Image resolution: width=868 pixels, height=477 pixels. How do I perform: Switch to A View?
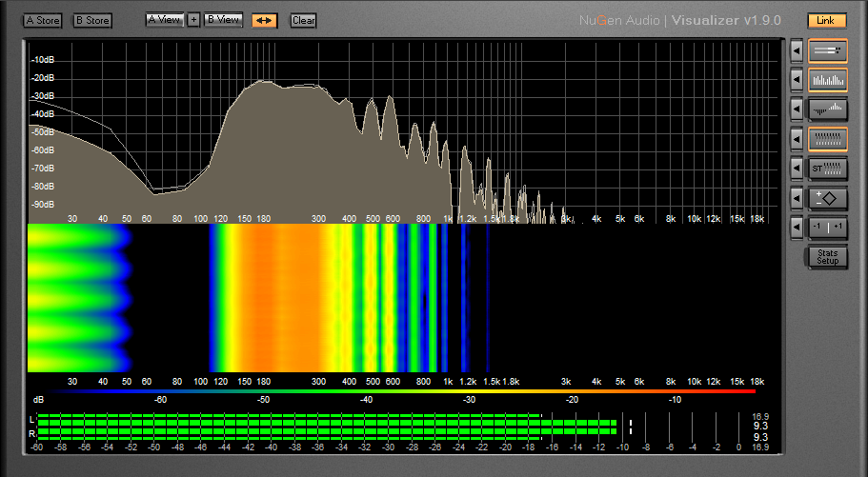click(x=164, y=20)
